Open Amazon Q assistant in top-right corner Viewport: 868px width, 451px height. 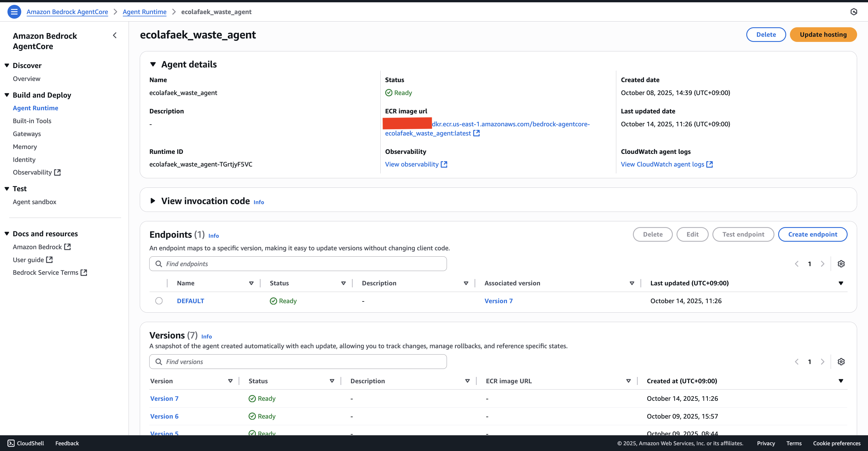click(x=854, y=11)
